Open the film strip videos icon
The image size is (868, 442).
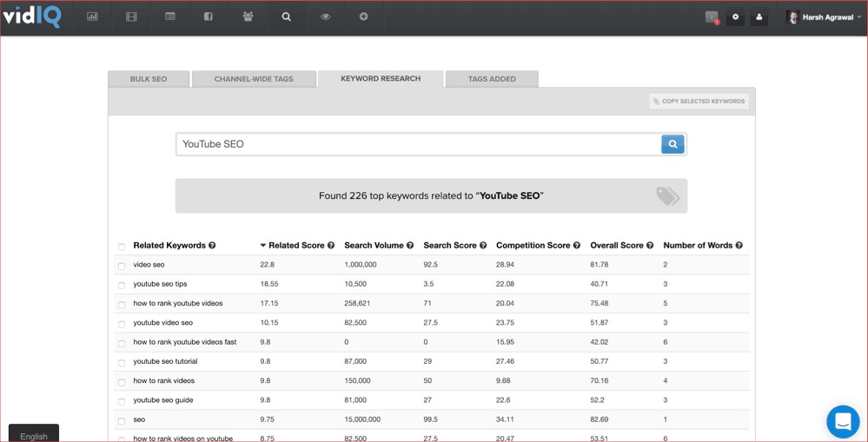tap(131, 17)
